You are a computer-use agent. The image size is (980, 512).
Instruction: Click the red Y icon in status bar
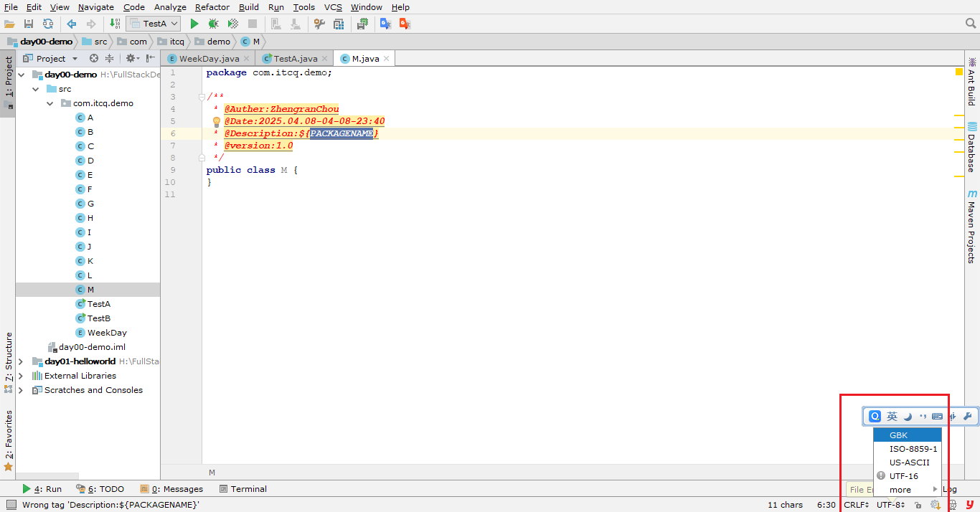[970, 505]
